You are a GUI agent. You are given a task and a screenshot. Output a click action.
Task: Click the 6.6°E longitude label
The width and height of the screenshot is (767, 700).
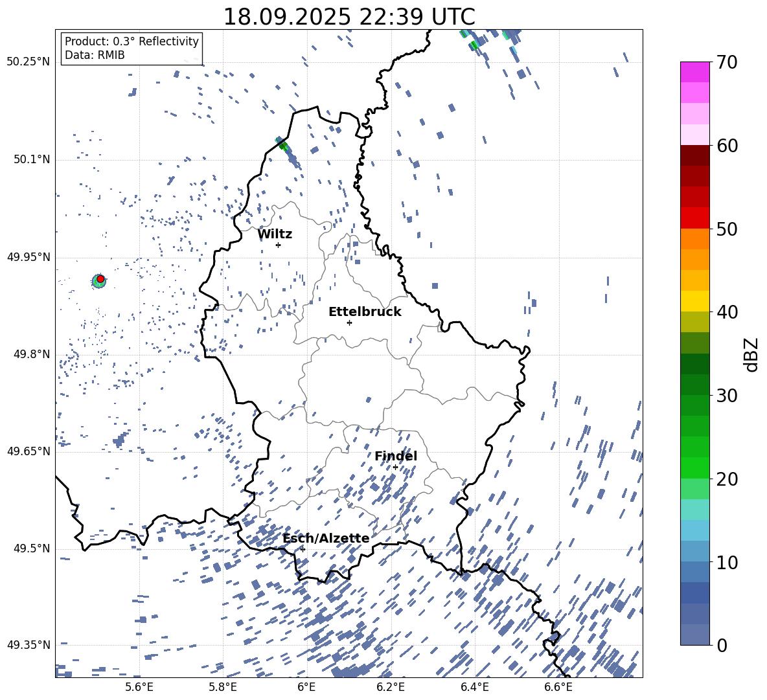[x=558, y=687]
